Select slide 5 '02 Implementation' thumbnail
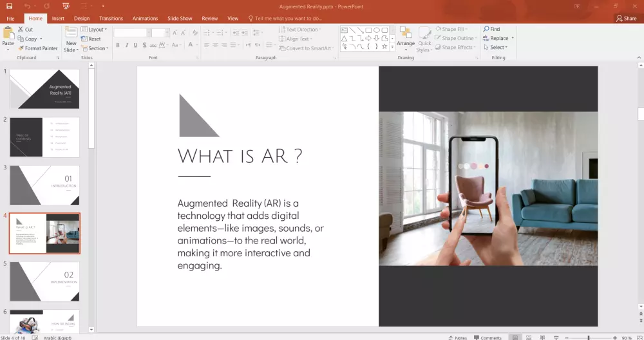644x340 pixels. click(45, 281)
